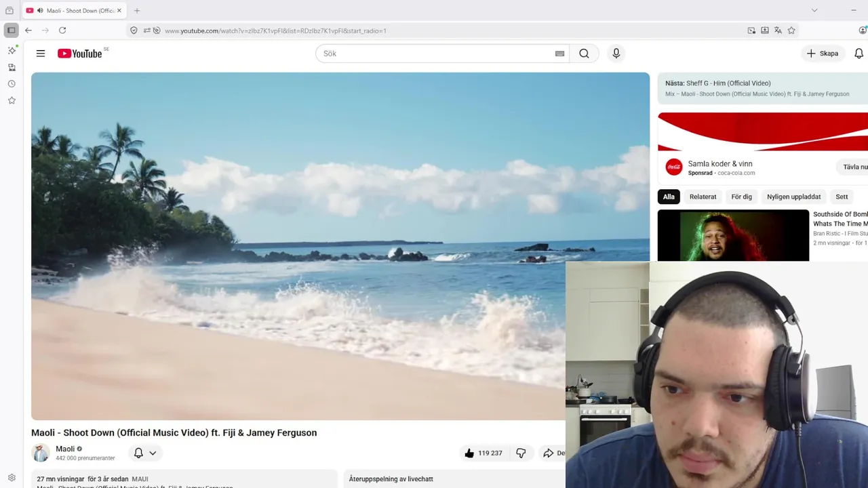
Task: Mute the tab via speaker icon
Action: point(40,10)
